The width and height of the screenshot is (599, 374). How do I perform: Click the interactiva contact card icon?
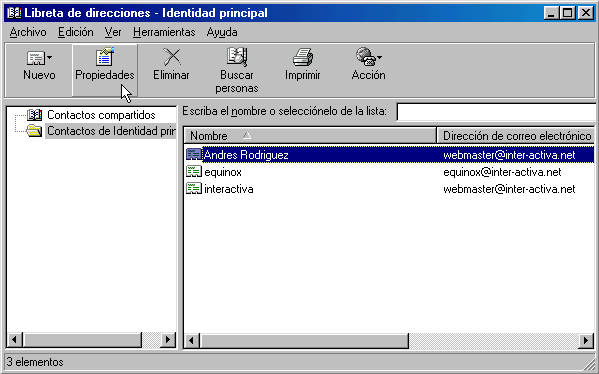click(x=194, y=188)
